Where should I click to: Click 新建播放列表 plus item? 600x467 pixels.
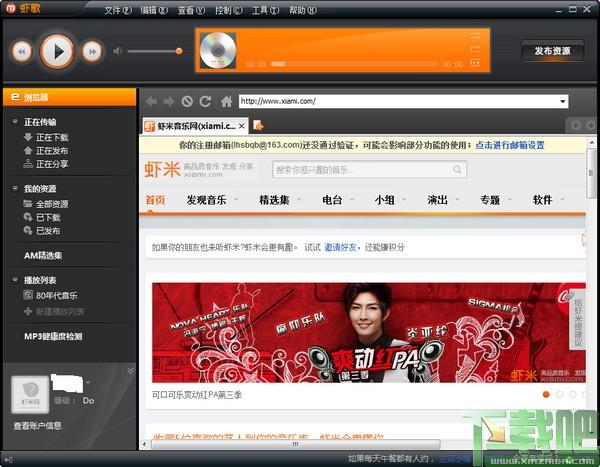click(x=54, y=312)
